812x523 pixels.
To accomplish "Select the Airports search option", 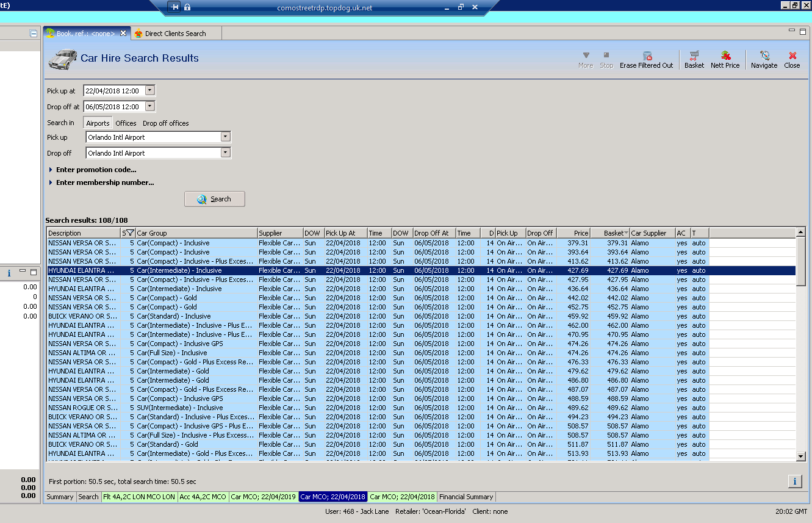I will (98, 123).
